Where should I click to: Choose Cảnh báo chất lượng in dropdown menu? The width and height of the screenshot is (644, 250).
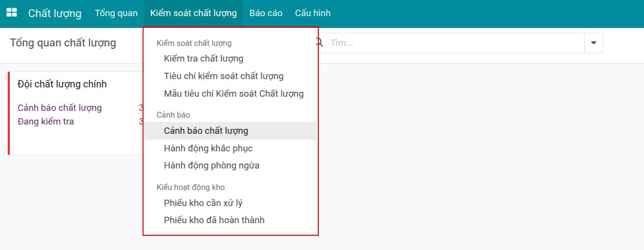(x=230, y=131)
